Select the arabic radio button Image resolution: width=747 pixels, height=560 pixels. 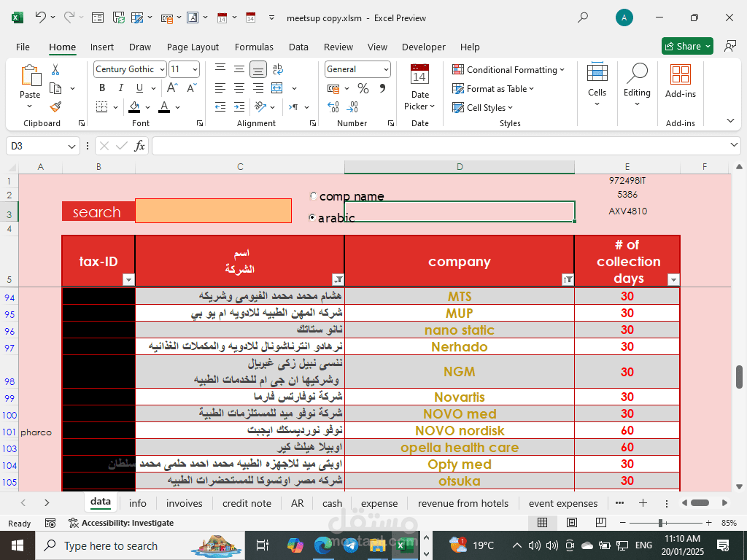point(313,217)
